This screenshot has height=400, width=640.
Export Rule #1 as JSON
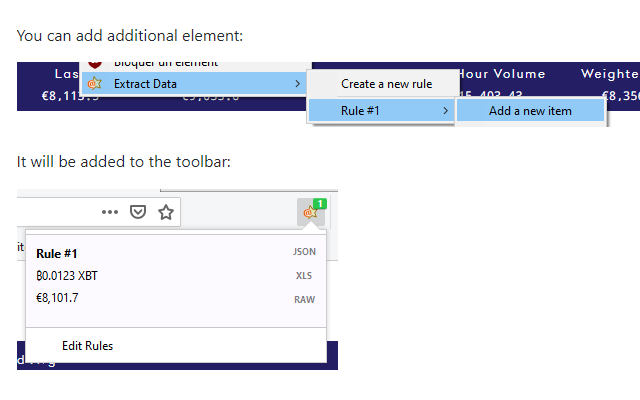[x=304, y=253]
